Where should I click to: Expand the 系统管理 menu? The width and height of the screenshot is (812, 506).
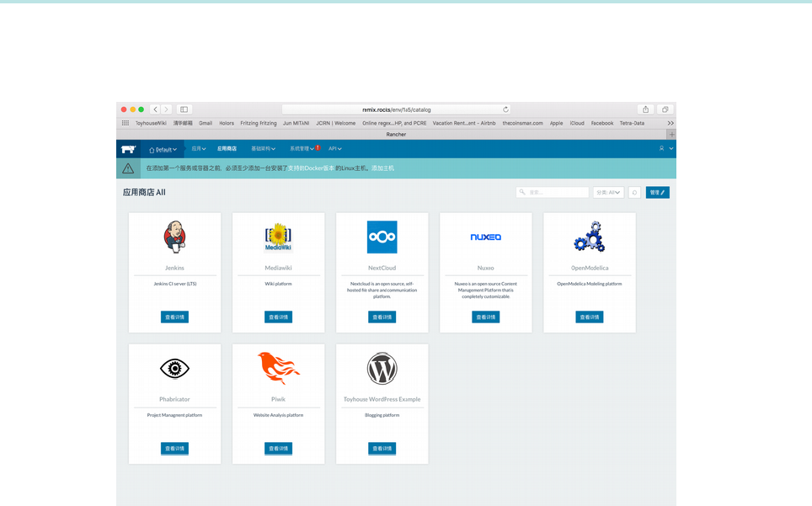[x=302, y=148]
